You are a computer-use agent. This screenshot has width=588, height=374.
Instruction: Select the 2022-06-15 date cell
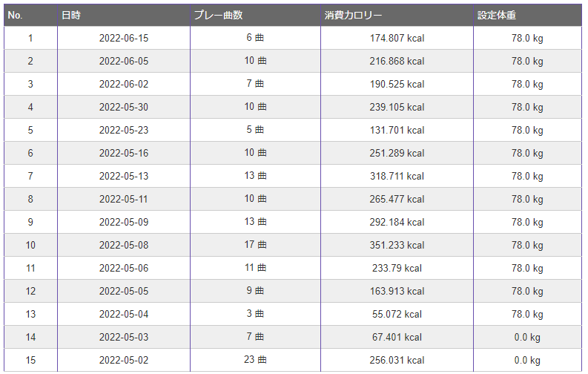coord(124,38)
